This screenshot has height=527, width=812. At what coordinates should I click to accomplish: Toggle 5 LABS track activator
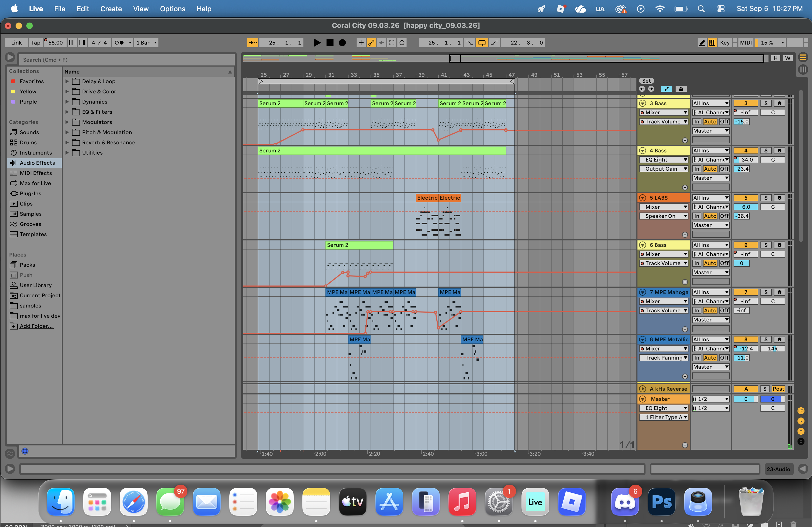745,198
